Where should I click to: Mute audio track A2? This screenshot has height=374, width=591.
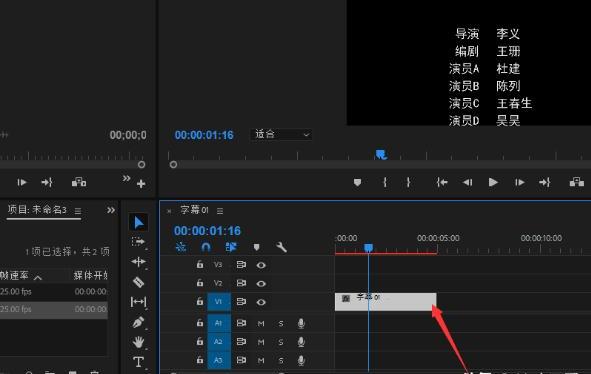(261, 342)
